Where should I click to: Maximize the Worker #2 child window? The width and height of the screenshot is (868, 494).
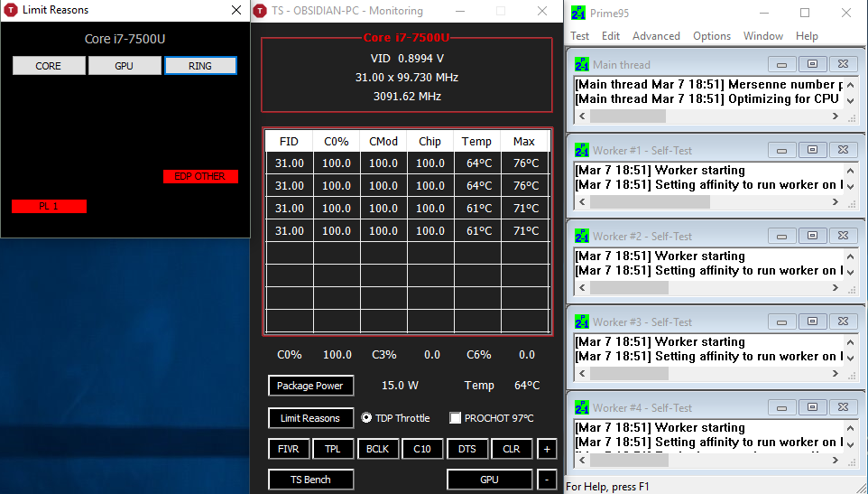point(812,236)
